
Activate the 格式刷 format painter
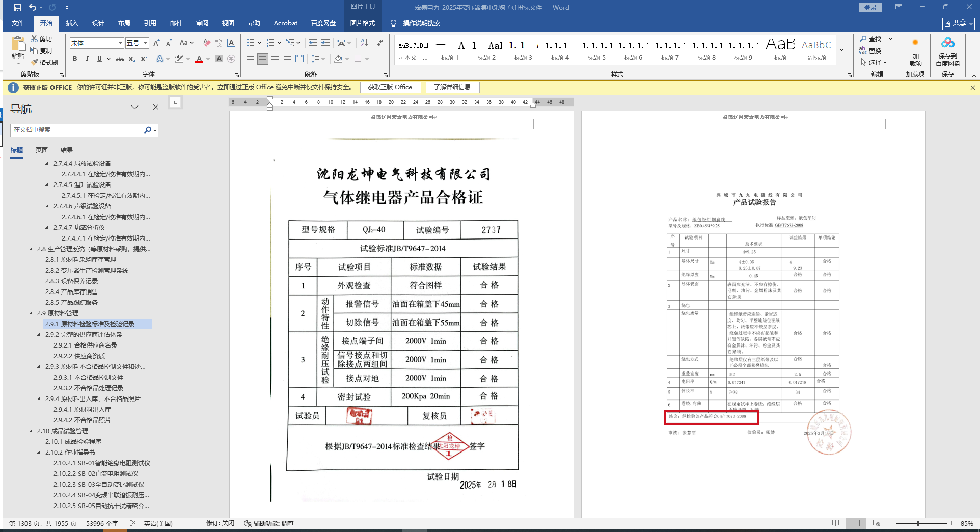44,62
